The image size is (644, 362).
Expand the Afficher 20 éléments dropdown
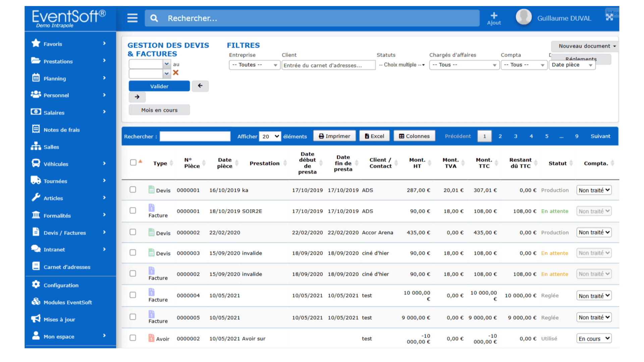[270, 136]
